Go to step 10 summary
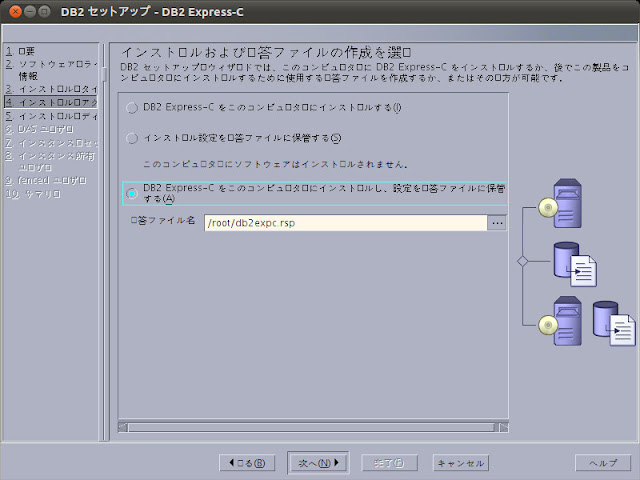The height and width of the screenshot is (480, 640). [33, 194]
